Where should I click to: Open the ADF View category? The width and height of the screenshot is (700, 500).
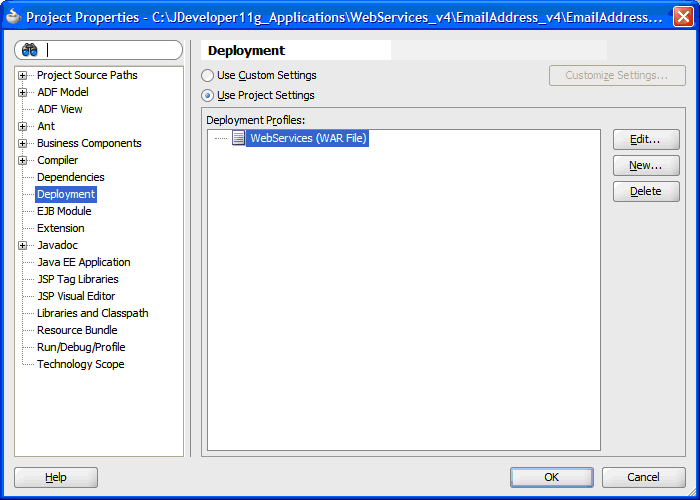tap(60, 109)
